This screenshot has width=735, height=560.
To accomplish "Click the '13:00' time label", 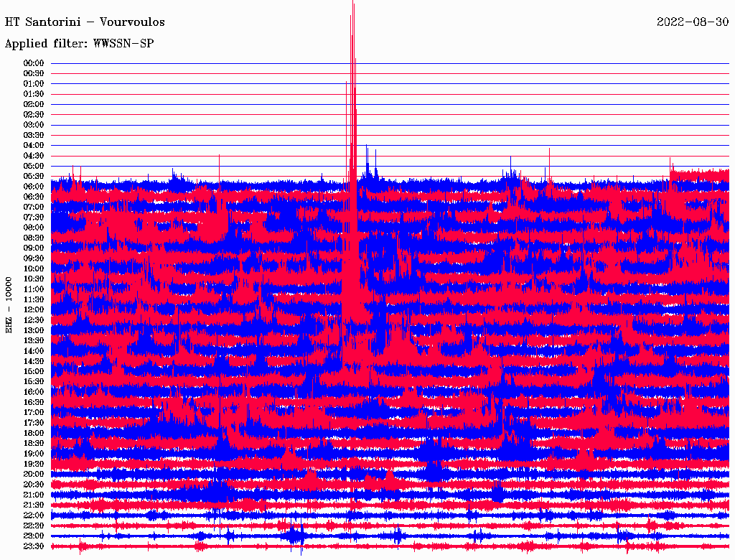I will 33,331.
